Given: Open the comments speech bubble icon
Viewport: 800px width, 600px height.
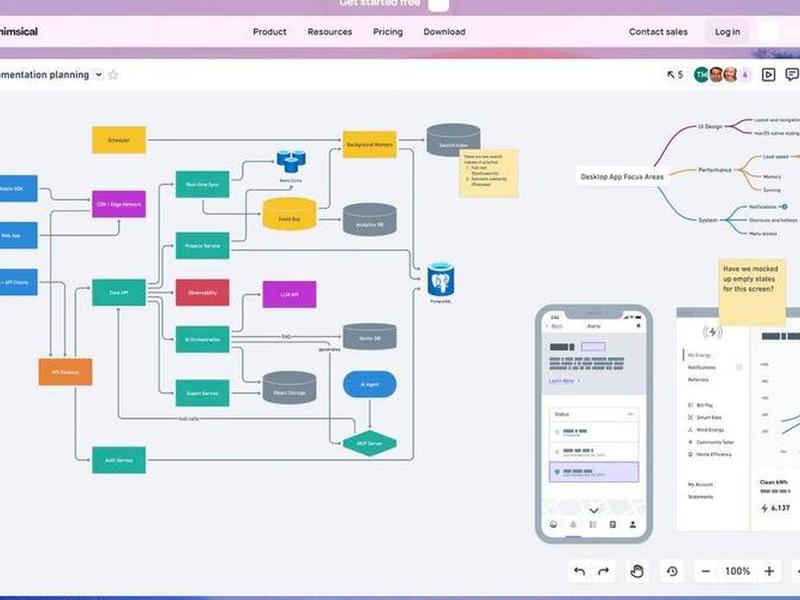Looking at the screenshot, I should (x=792, y=75).
